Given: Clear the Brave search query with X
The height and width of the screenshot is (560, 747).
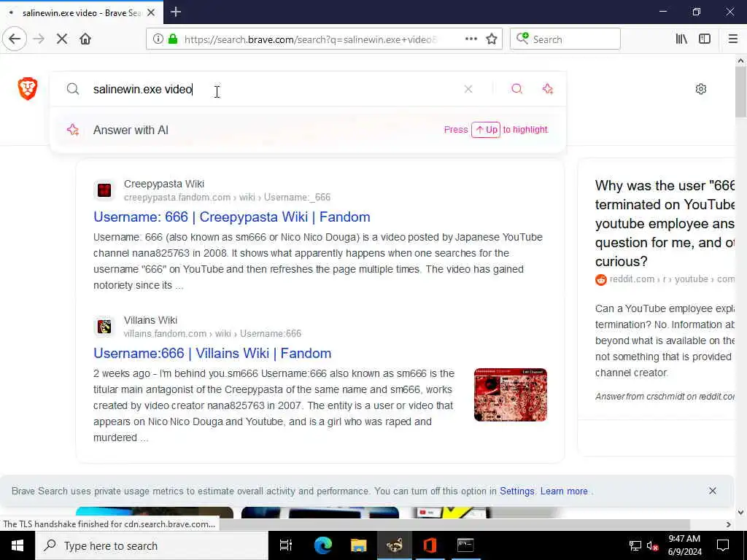Looking at the screenshot, I should (x=468, y=89).
